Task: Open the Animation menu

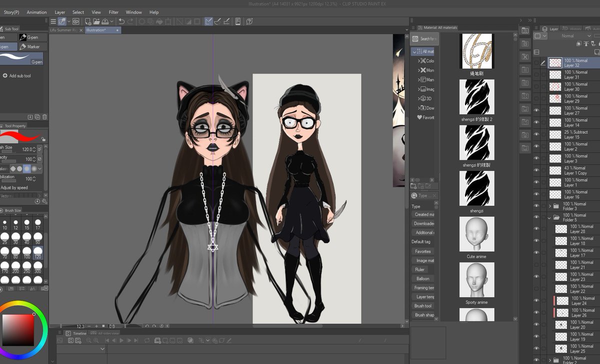Action: (x=36, y=12)
